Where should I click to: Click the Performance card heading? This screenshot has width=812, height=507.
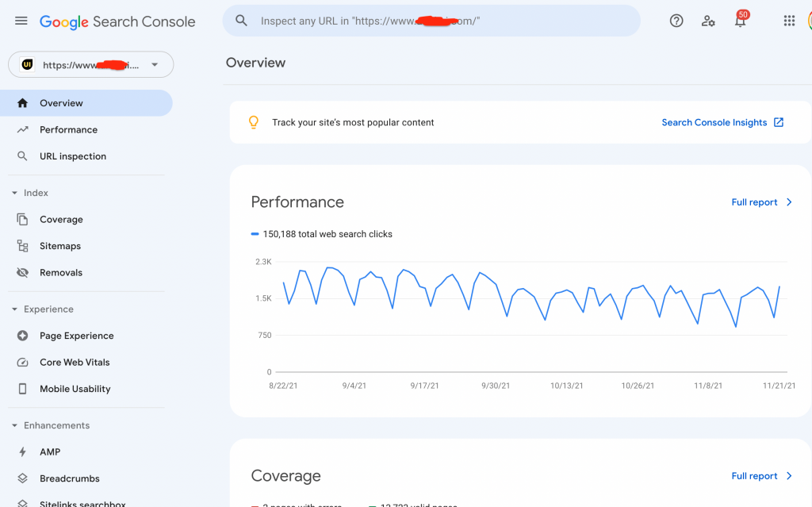click(x=297, y=202)
